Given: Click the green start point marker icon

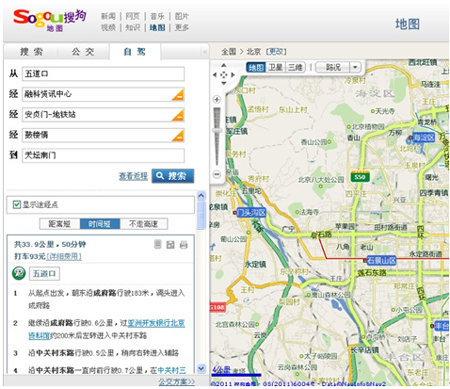Looking at the screenshot, I should [19, 273].
